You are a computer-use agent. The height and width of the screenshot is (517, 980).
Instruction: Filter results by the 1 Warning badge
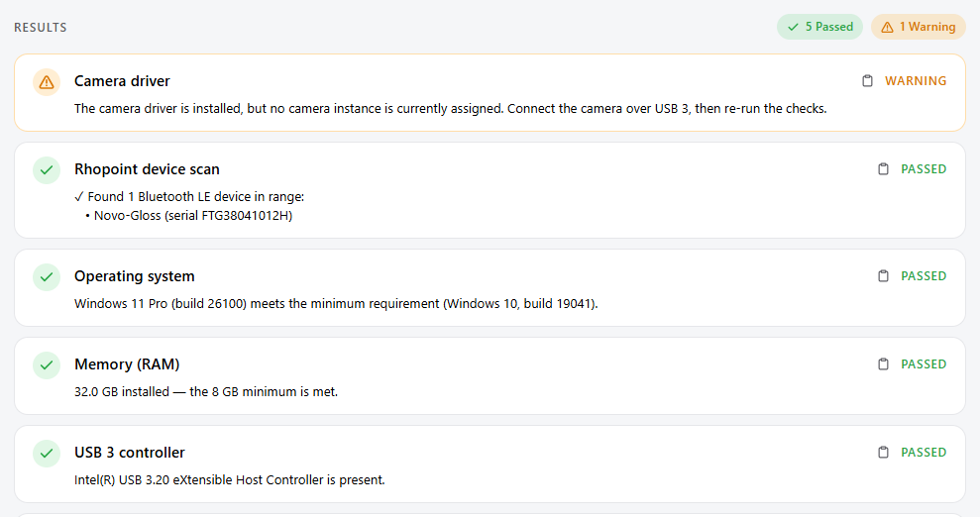[919, 27]
